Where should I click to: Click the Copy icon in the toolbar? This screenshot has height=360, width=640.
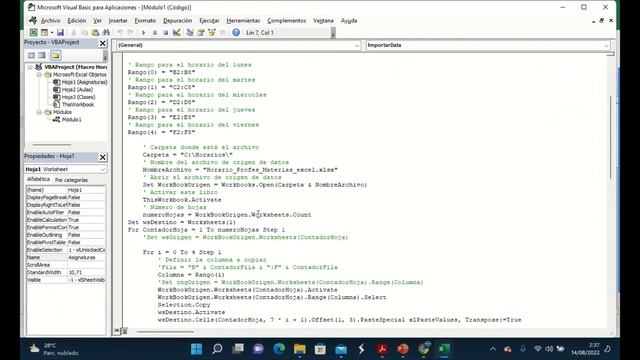pos(84,33)
